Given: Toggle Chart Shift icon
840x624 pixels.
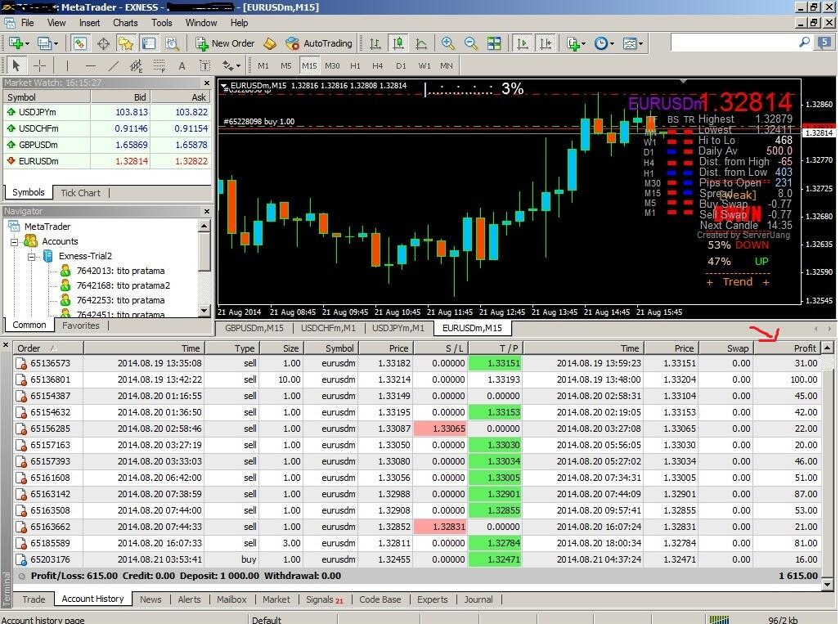Looking at the screenshot, I should [546, 43].
